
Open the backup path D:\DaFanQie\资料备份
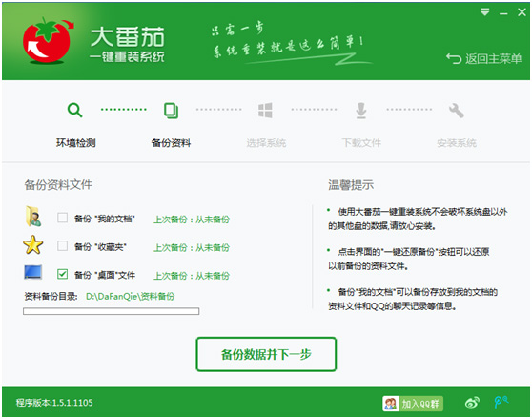[130, 297]
